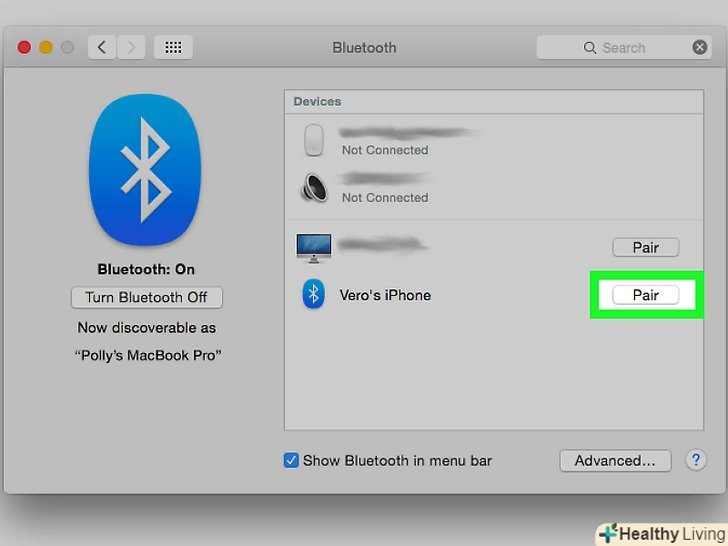728x546 pixels.
Task: Go back using the left chevron button
Action: (102, 47)
